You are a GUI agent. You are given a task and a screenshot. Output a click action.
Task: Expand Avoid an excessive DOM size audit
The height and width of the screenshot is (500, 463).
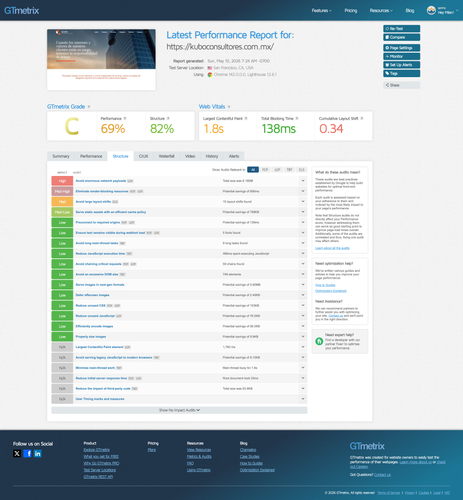pyautogui.click(x=303, y=274)
